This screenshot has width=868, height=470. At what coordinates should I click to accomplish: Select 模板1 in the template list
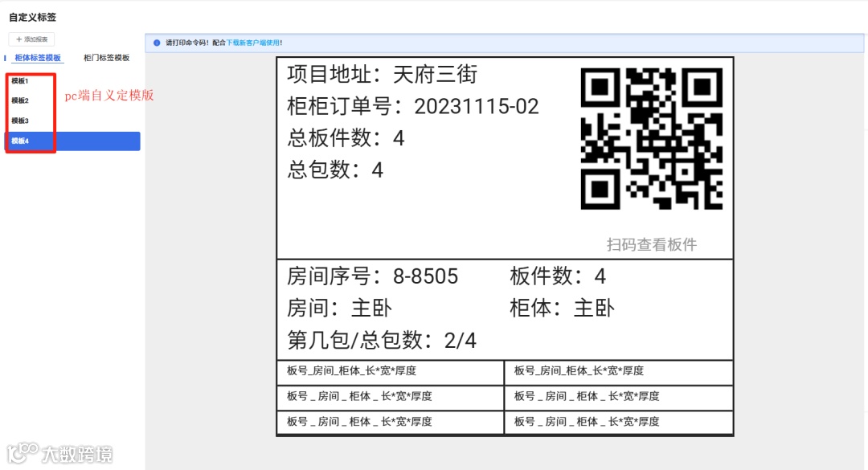(x=20, y=81)
